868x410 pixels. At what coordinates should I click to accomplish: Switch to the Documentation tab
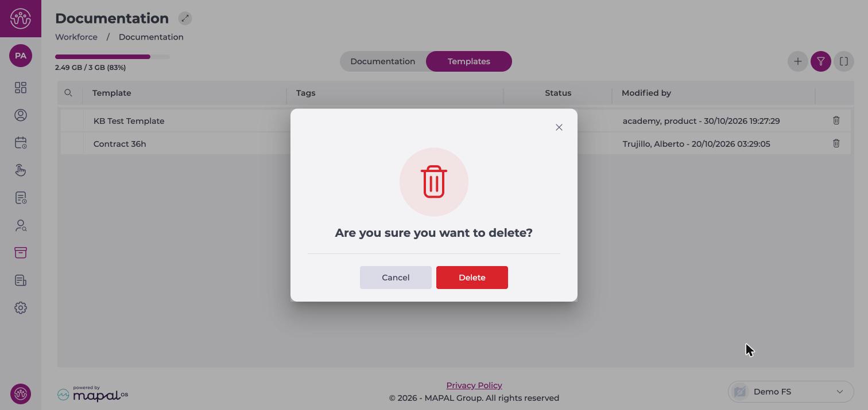tap(382, 61)
